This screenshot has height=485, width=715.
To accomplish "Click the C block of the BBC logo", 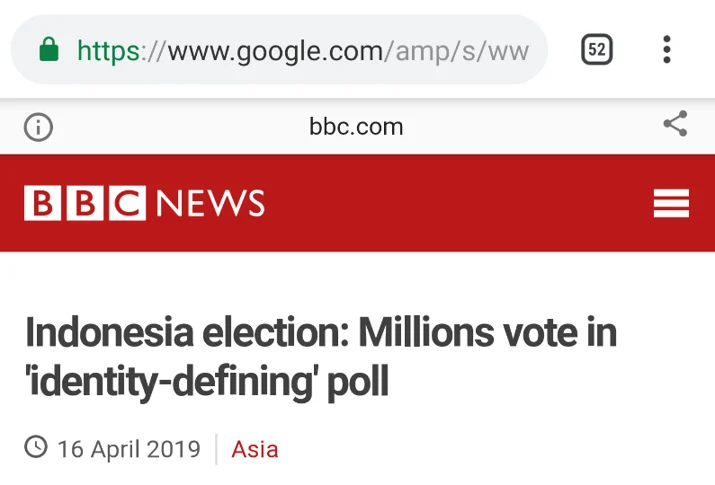I will point(128,203).
